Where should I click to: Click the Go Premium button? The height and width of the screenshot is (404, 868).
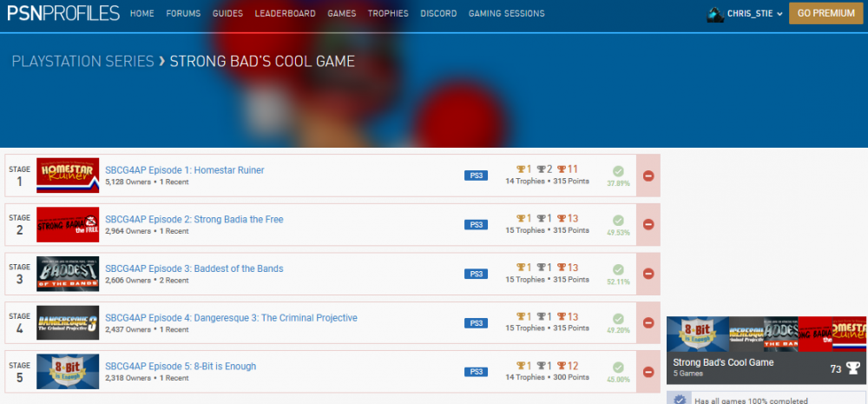(x=826, y=14)
